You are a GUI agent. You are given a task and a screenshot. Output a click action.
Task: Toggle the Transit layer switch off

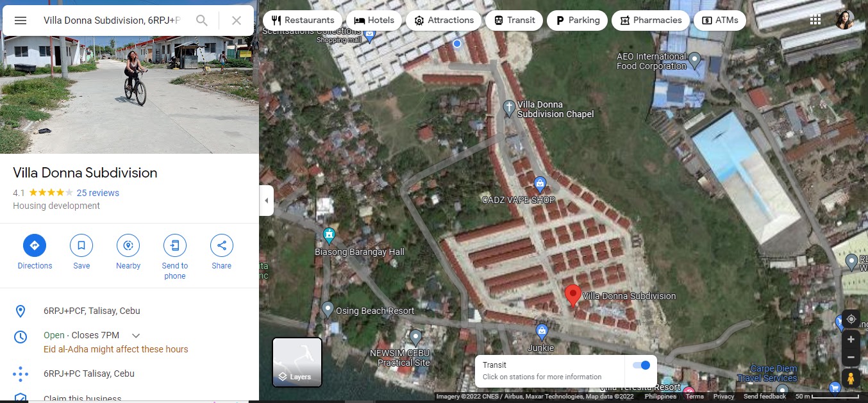click(641, 365)
